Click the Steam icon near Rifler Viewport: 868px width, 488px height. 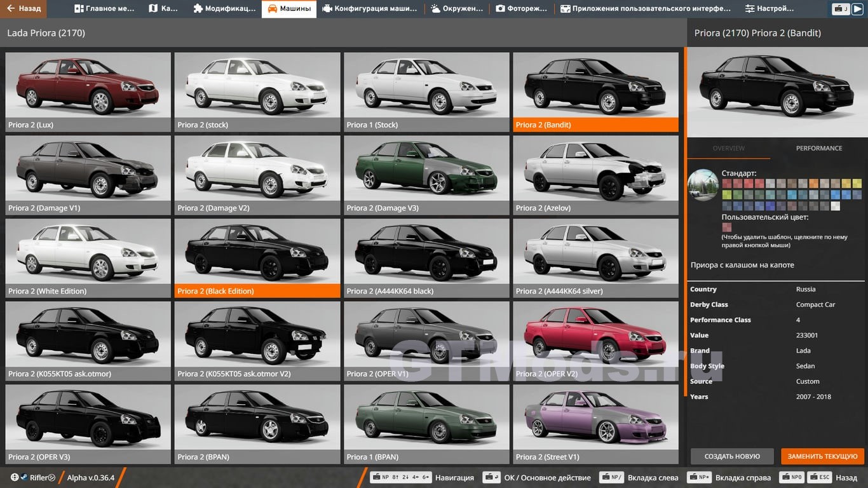25,477
